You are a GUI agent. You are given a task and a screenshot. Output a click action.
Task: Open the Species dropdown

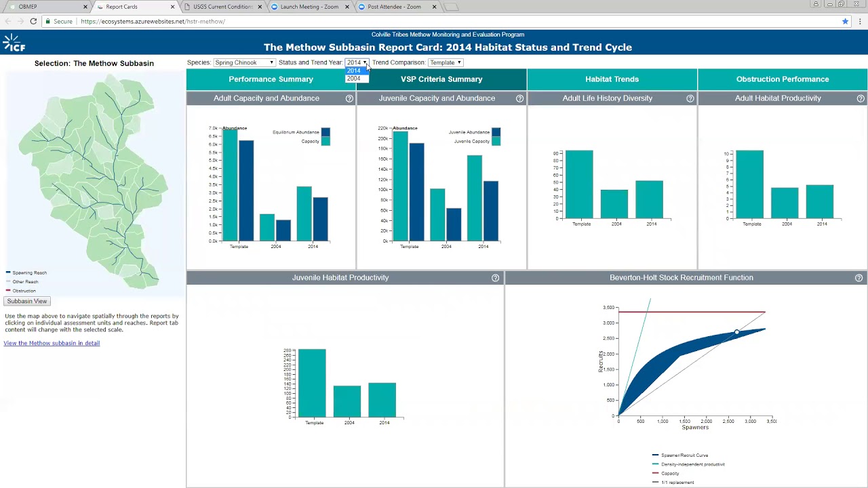(x=244, y=62)
